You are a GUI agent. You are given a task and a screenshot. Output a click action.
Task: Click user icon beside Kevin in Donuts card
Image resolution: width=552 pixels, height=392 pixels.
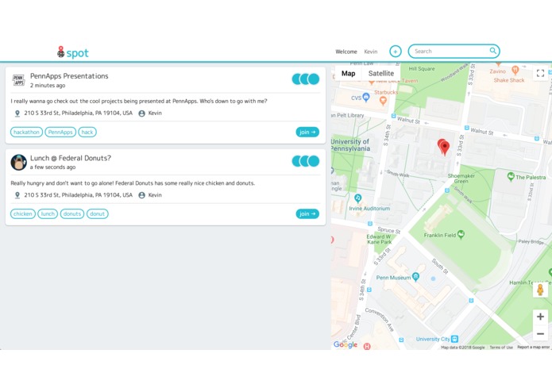click(142, 195)
